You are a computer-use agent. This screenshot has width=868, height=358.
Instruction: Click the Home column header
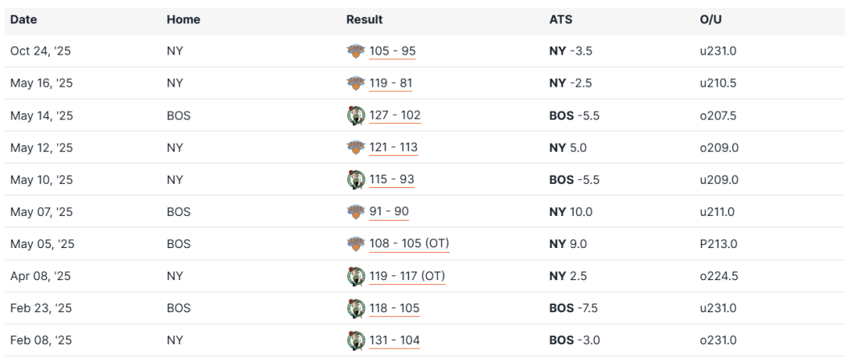183,19
